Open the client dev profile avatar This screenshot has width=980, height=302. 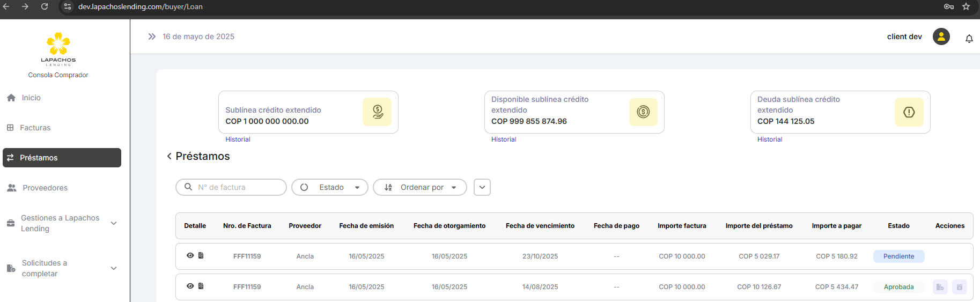(941, 36)
